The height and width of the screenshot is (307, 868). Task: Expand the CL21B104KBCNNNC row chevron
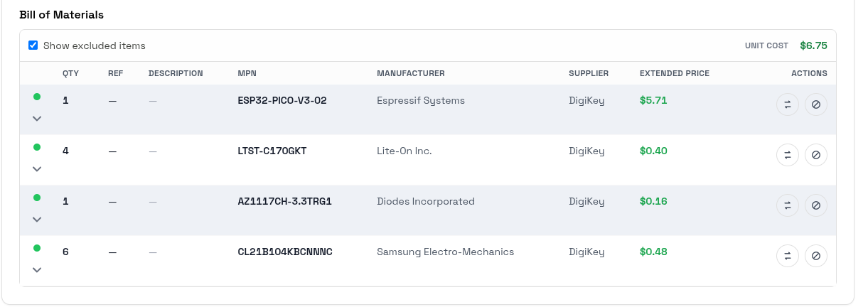[37, 270]
